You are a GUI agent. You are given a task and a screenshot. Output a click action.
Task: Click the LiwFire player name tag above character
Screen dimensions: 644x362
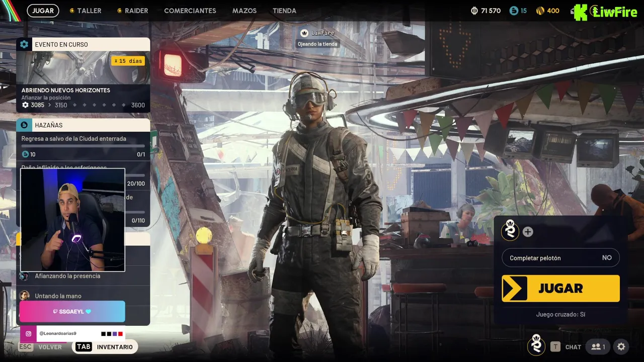[x=323, y=33]
